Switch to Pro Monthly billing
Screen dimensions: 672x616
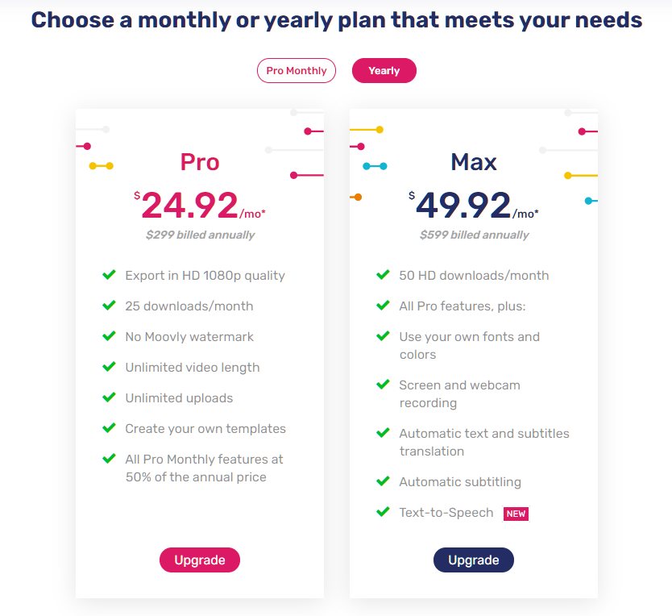click(x=297, y=70)
